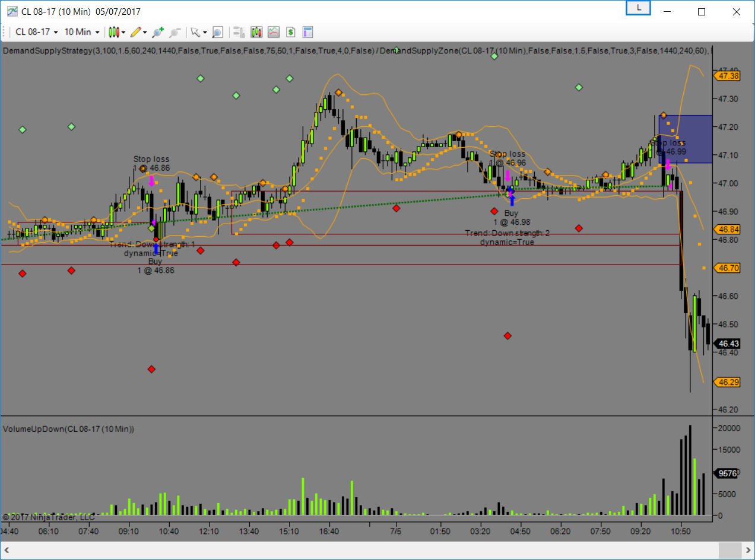Click the 46.84 price marker
The image size is (755, 560).
point(728,229)
